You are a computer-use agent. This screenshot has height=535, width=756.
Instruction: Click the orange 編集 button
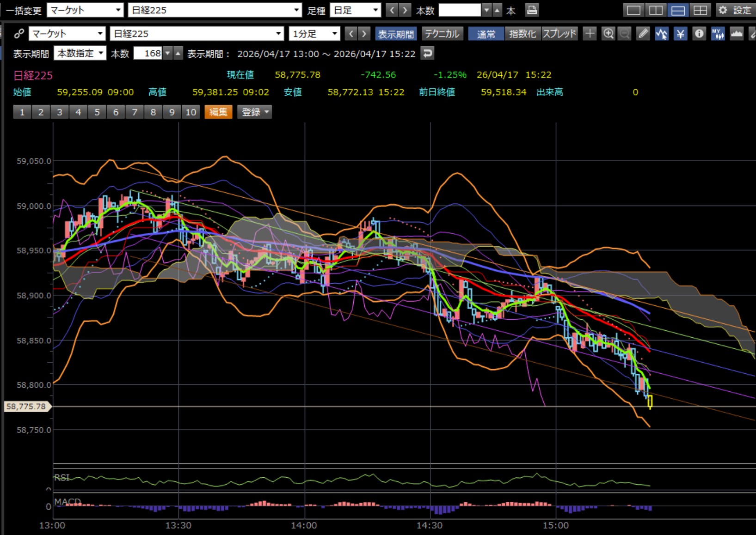pos(218,112)
